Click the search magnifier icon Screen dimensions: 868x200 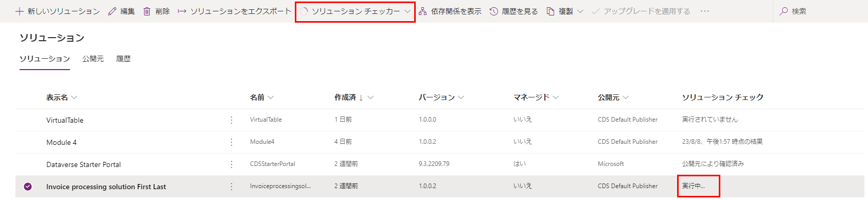(784, 11)
